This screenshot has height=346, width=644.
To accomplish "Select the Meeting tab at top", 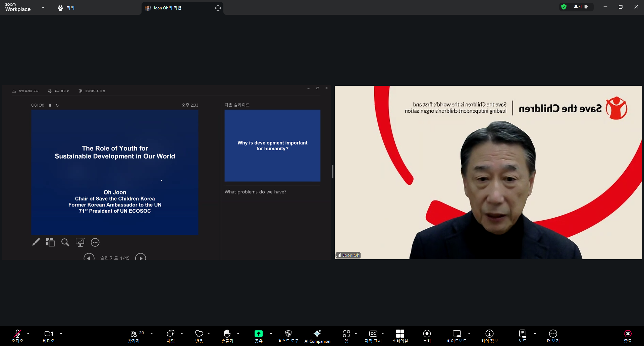I will pyautogui.click(x=66, y=8).
